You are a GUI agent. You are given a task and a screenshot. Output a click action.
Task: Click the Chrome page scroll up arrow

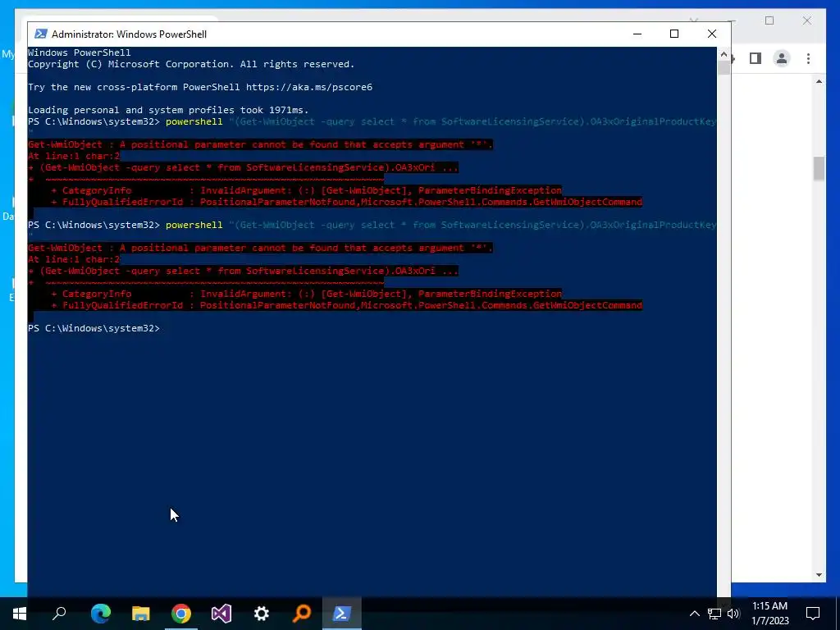pos(819,81)
